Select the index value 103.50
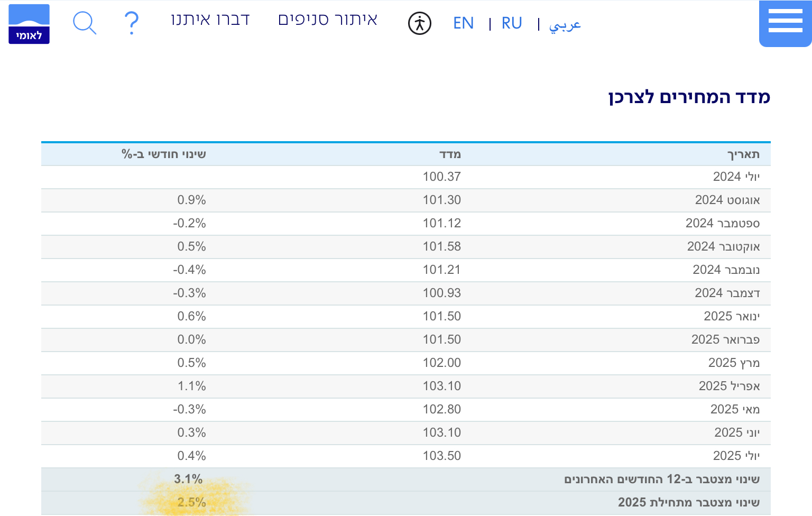812x516 pixels. point(442,456)
